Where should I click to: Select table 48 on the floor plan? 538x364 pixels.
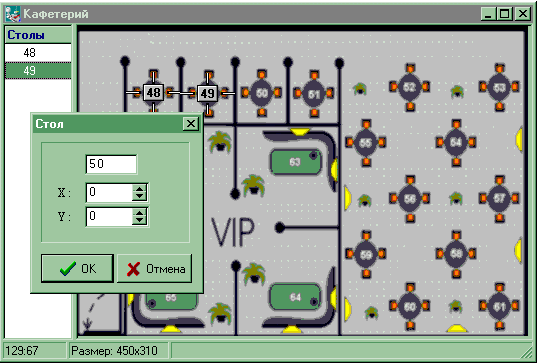click(153, 92)
